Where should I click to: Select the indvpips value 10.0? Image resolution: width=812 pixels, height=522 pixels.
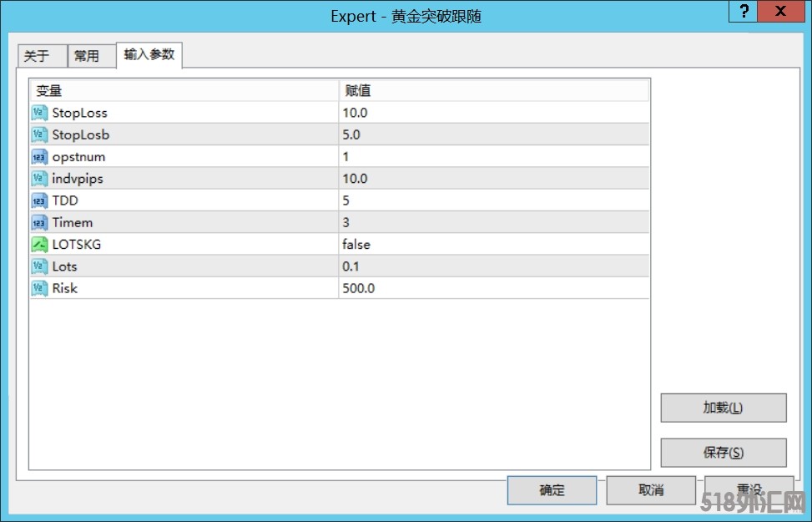(355, 179)
